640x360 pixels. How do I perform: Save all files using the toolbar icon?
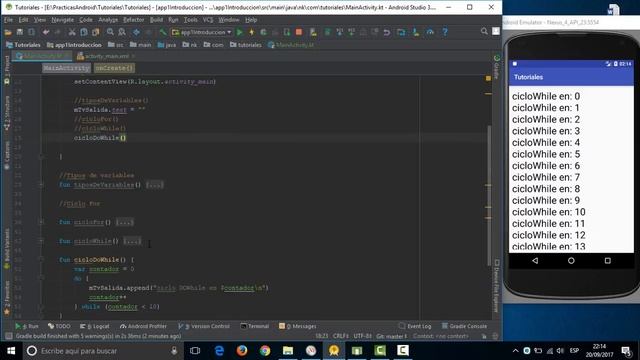20,32
